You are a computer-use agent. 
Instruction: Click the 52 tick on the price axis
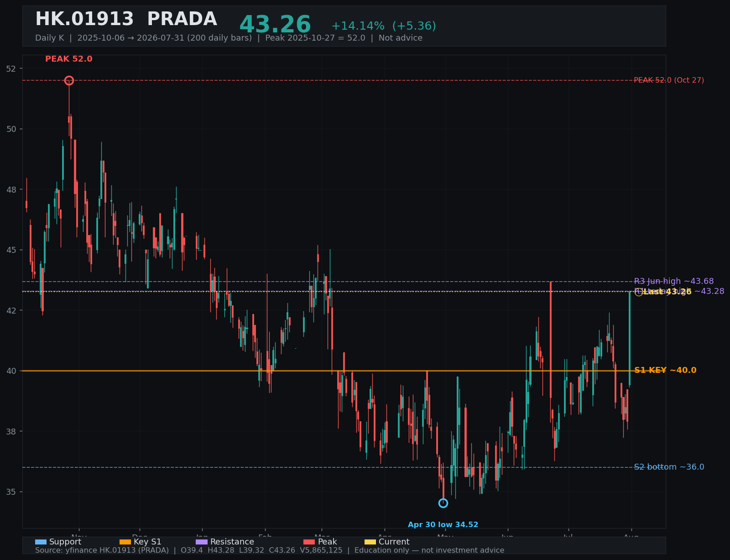[x=11, y=69]
